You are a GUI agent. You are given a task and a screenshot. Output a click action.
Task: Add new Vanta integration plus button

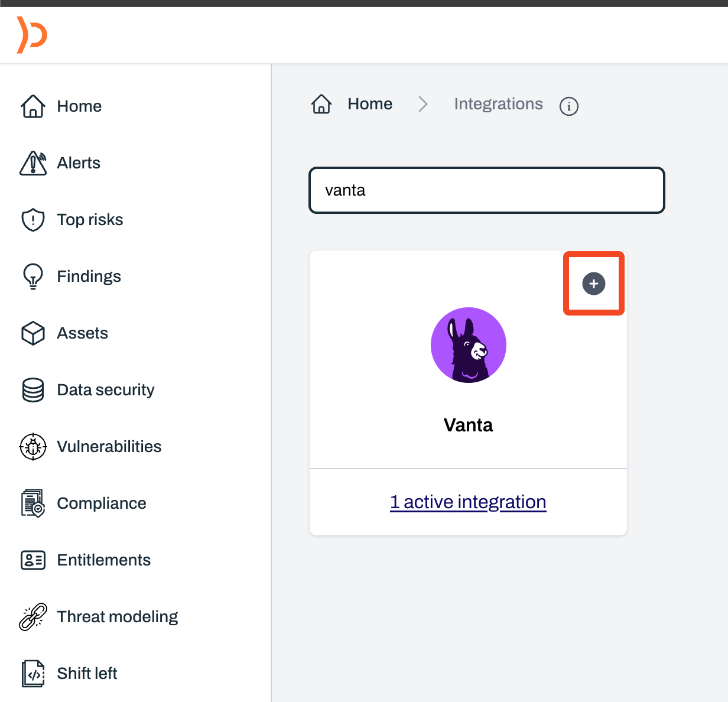tap(594, 284)
